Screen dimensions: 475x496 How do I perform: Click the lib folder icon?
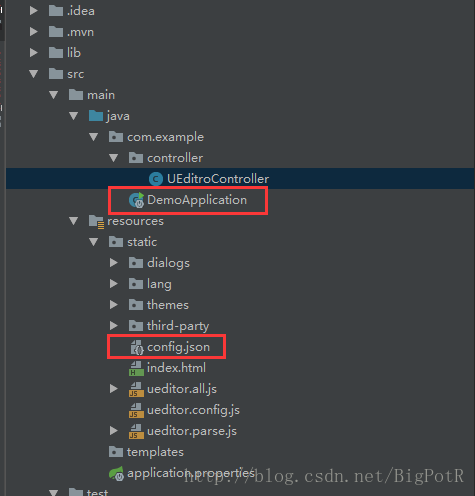[56, 53]
